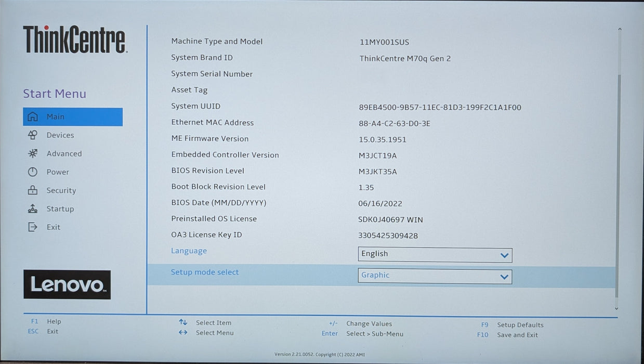Click the MAC address 88-A4-C2-63-D0-3E
Screen dimensions: 644x364
[395, 123]
